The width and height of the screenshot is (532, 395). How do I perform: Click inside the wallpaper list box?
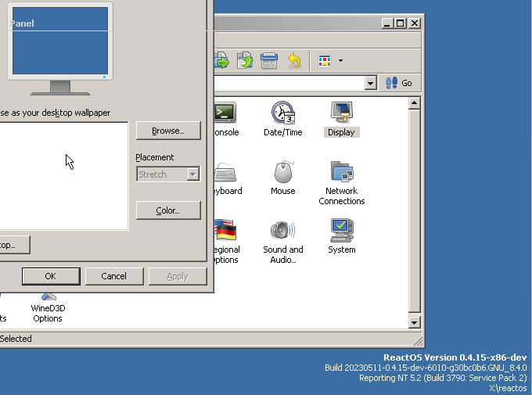[63, 176]
